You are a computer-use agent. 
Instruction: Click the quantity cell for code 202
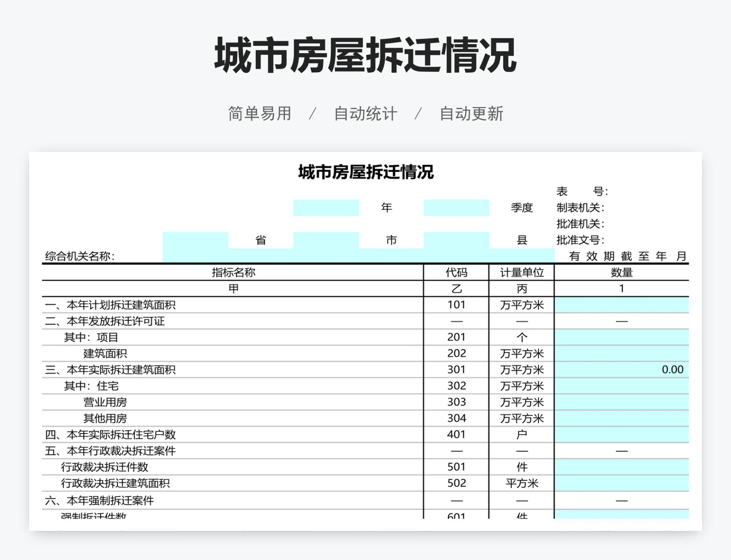(621, 354)
